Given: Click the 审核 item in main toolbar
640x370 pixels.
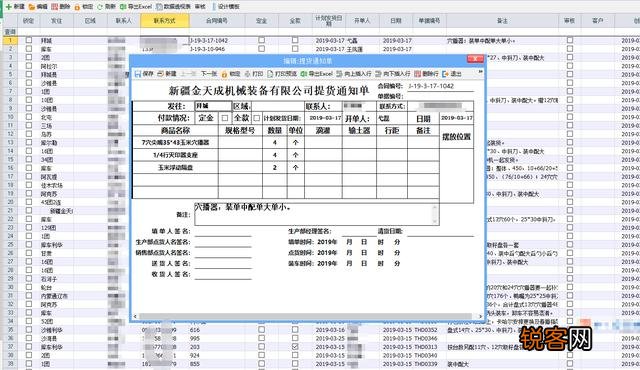Looking at the screenshot, I should point(200,7).
